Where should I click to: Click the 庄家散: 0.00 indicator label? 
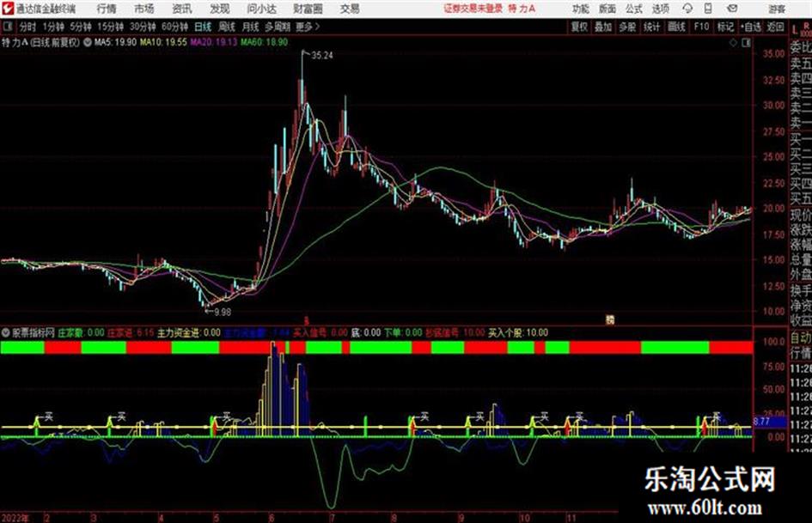81,333
